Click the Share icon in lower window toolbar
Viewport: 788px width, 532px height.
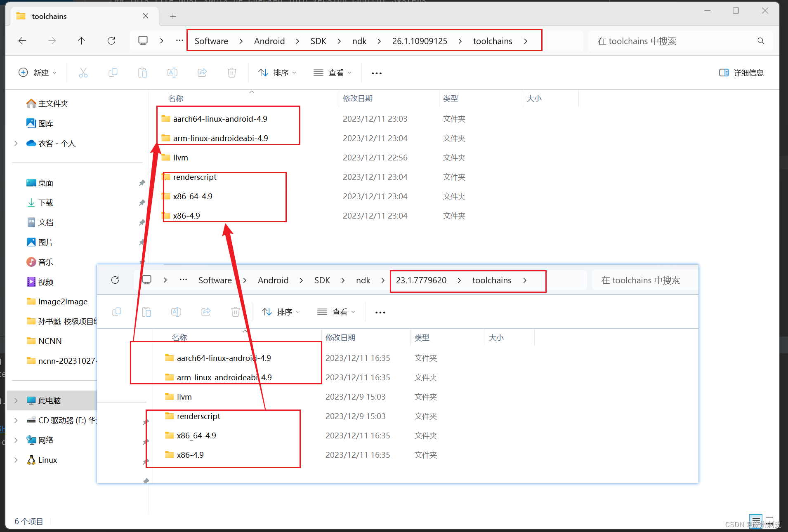(x=206, y=312)
